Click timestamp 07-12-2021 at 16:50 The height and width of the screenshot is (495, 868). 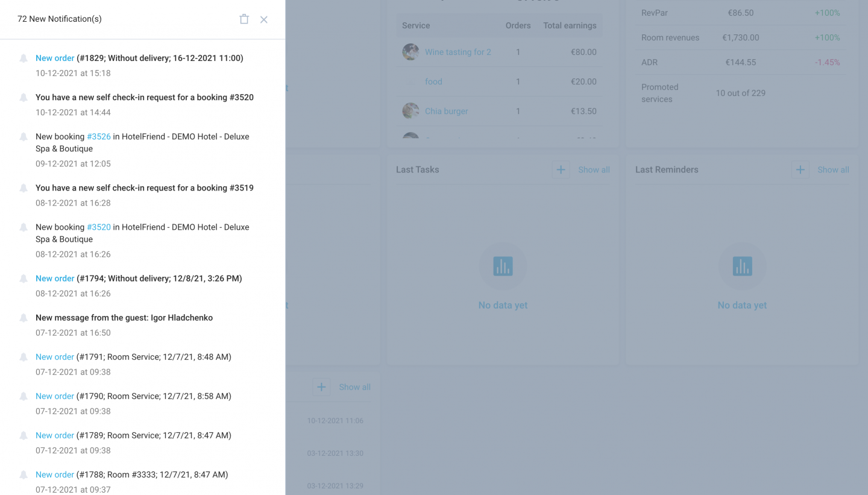(x=73, y=333)
